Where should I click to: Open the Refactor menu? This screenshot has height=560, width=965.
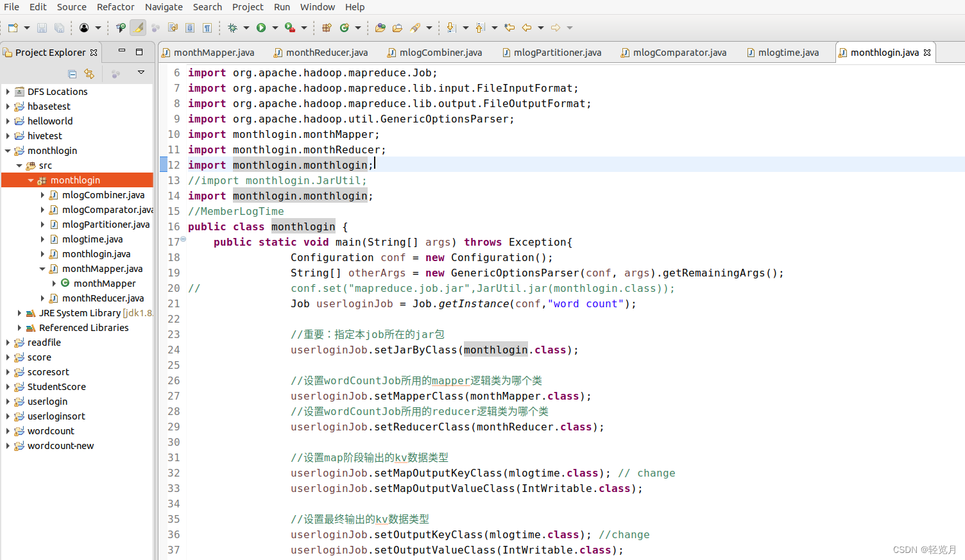click(x=115, y=7)
